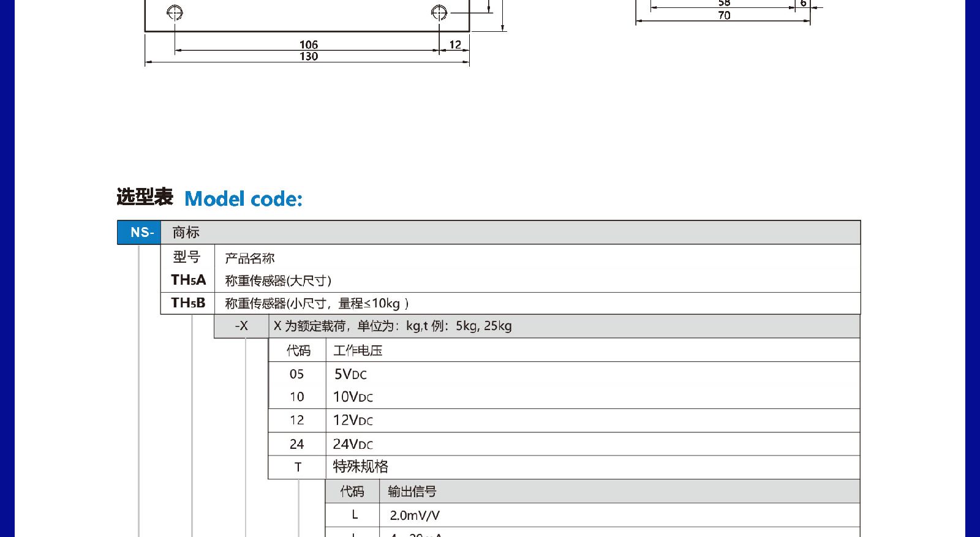Click the 10VDC working voltage entry

[353, 397]
